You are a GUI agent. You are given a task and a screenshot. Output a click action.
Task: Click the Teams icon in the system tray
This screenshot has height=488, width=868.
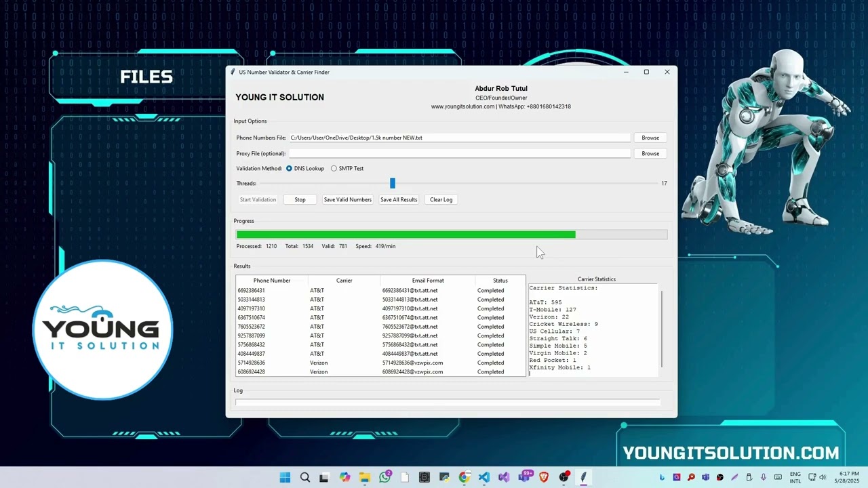pyautogui.click(x=705, y=477)
